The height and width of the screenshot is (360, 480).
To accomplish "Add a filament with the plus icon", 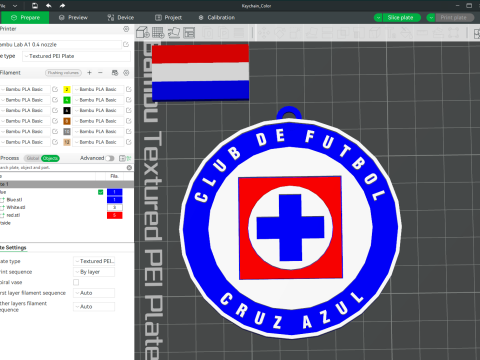I will click(x=89, y=72).
